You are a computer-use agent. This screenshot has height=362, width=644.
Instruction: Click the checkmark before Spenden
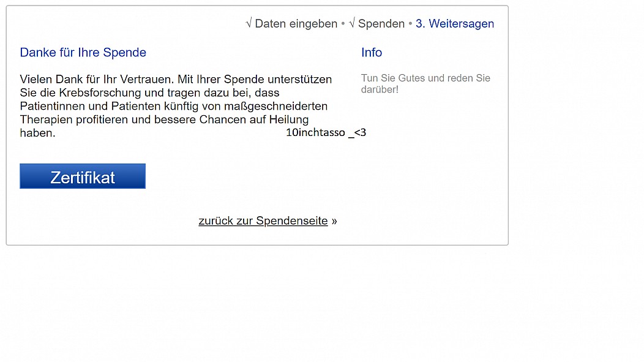tap(352, 23)
